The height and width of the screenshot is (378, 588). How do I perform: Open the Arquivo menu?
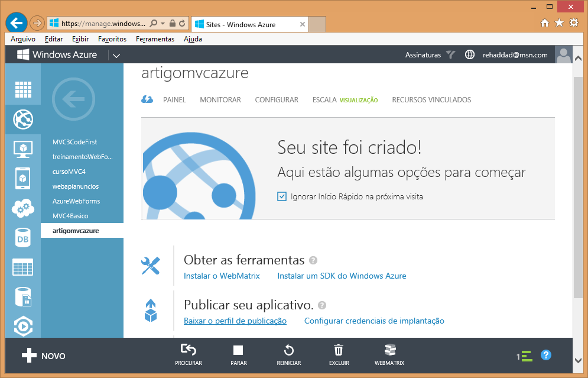23,39
